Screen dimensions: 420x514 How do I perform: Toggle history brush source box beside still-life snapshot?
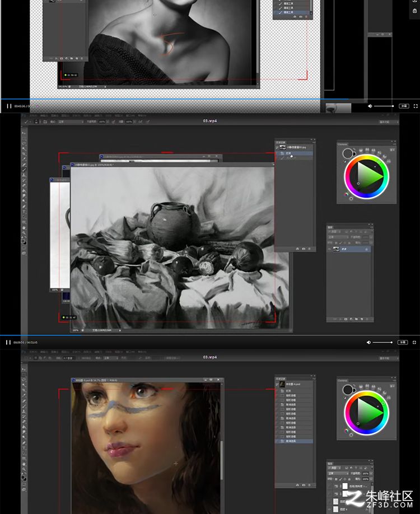[x=277, y=147]
